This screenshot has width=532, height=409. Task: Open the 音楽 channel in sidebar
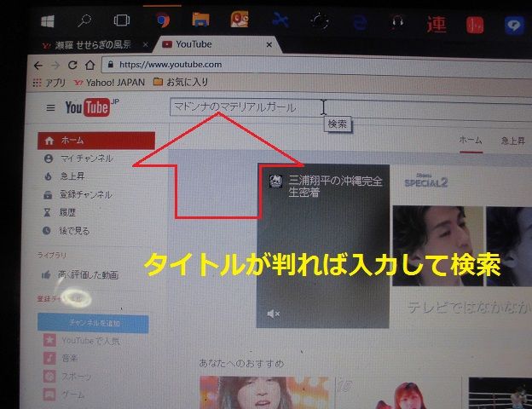pos(61,358)
